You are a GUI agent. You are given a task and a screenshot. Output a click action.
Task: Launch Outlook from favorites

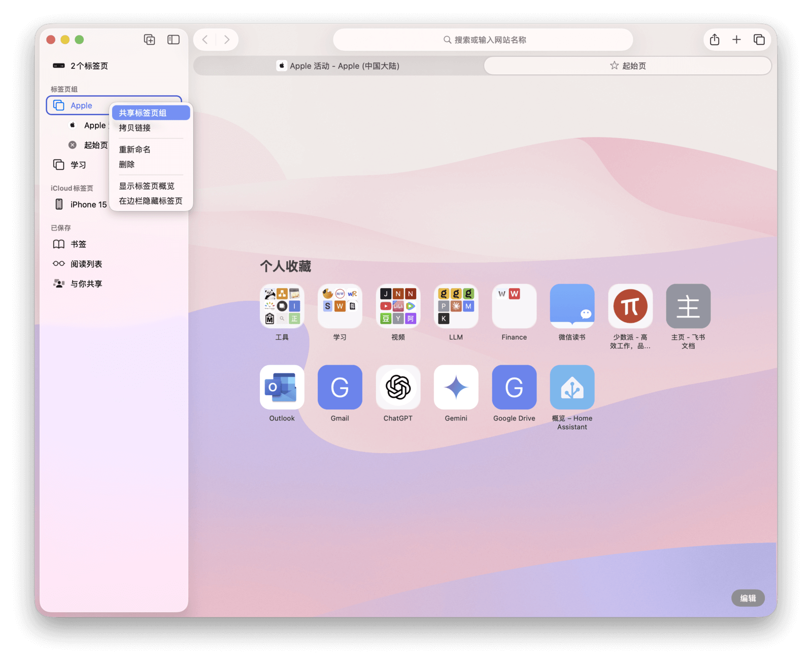coord(282,387)
